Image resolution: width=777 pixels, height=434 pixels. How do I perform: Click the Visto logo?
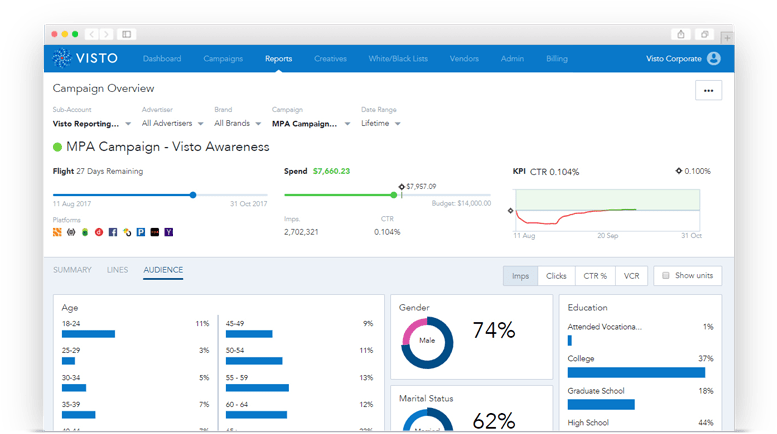(x=85, y=59)
